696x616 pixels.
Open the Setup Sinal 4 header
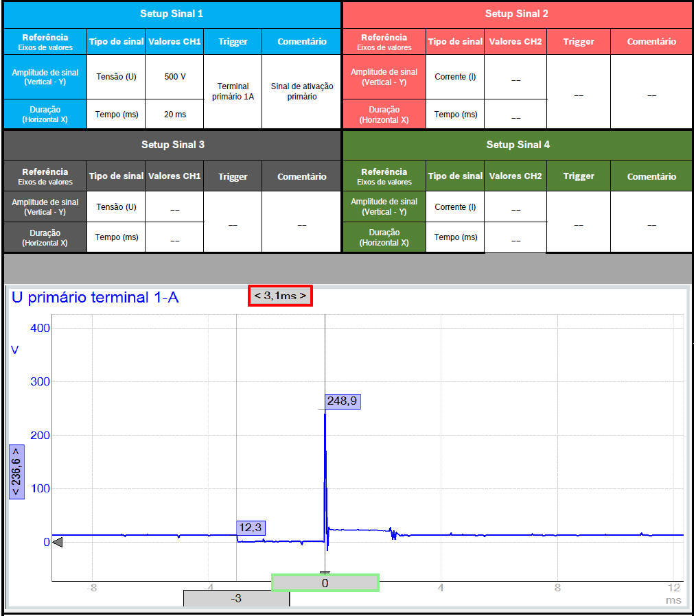pyautogui.click(x=518, y=145)
